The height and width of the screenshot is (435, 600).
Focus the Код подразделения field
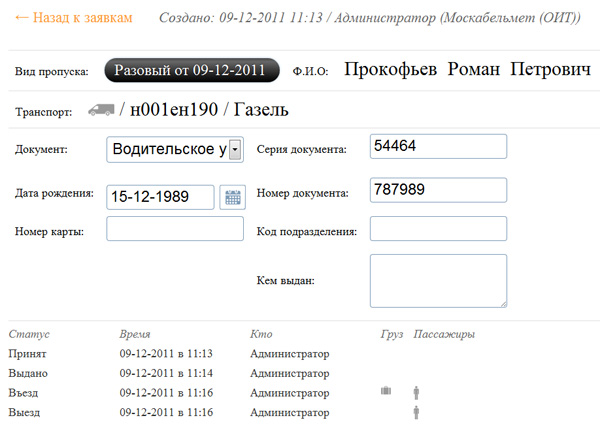(438, 229)
